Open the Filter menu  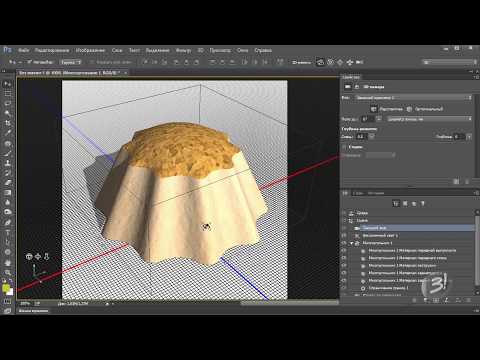coord(183,50)
